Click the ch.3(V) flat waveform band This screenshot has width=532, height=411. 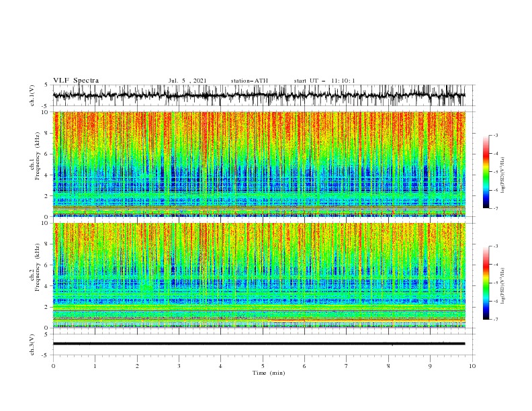tap(259, 344)
